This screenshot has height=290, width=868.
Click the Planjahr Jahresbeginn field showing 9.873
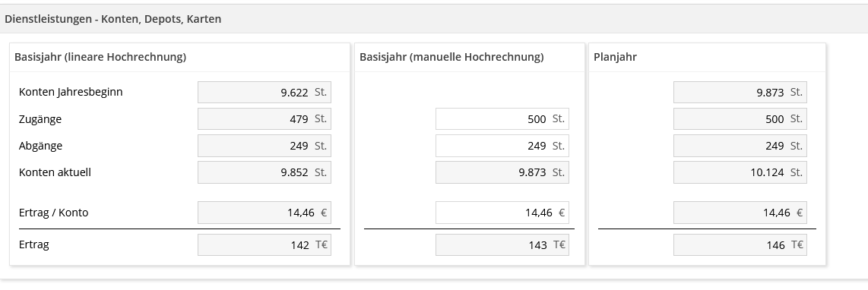(740, 93)
